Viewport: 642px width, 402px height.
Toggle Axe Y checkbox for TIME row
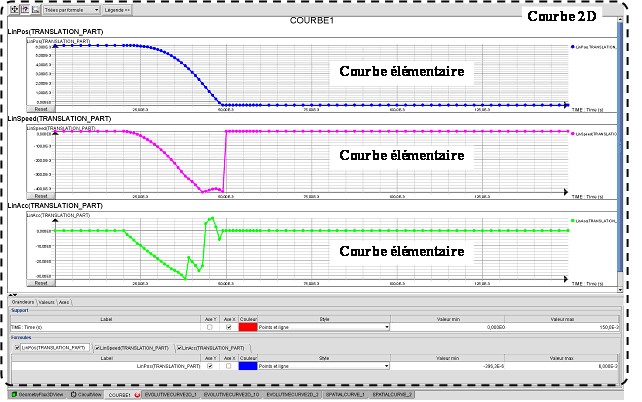(x=209, y=326)
